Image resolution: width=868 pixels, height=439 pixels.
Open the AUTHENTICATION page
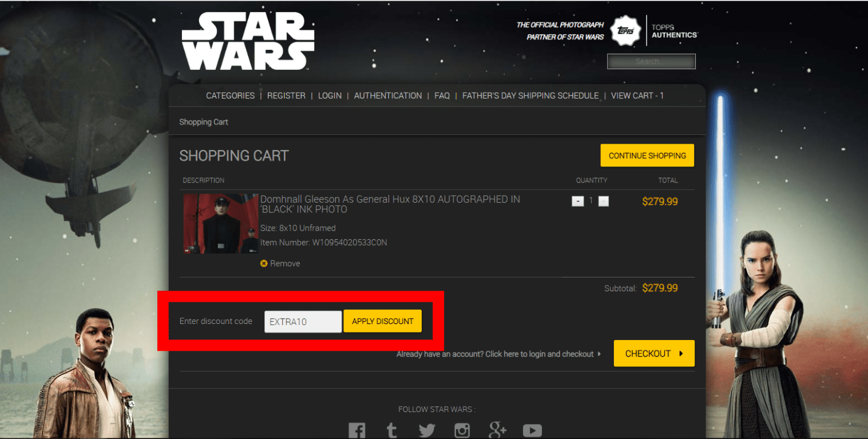pyautogui.click(x=388, y=96)
